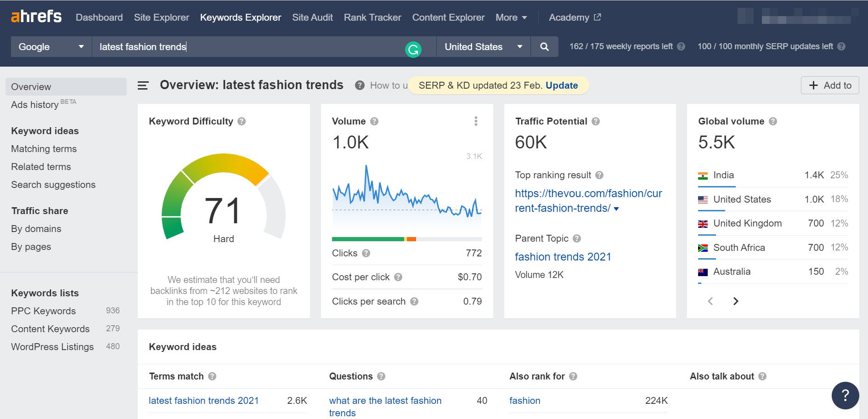Open the round help chat button
868x419 pixels.
[x=845, y=395]
